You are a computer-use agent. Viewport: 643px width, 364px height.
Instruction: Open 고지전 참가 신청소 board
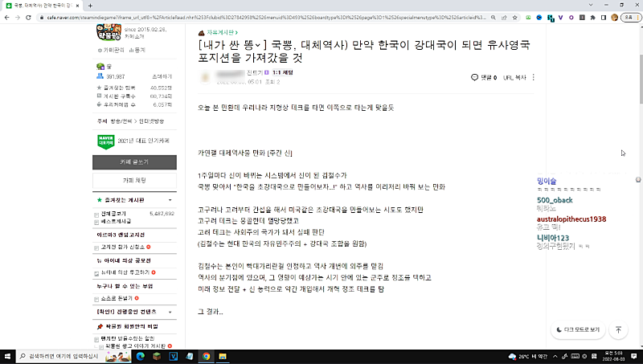pos(123,247)
